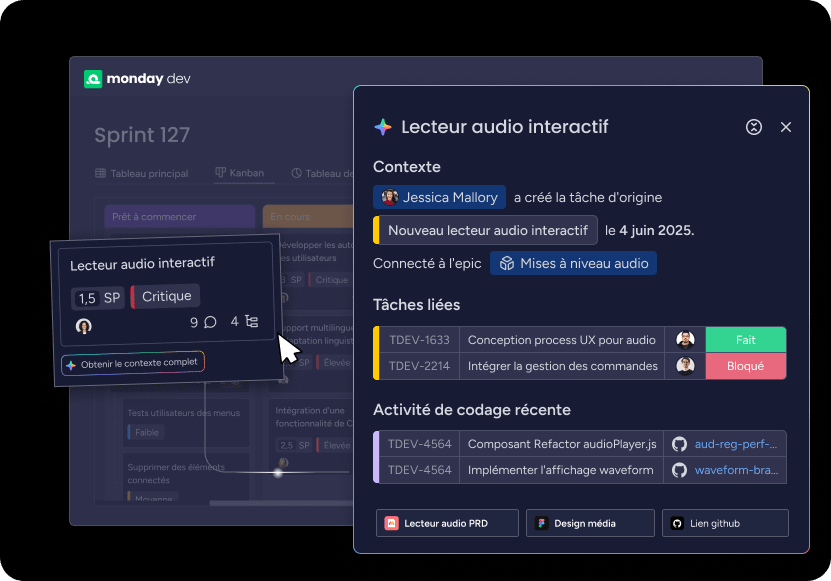Viewport: 831px width, 581px height.
Task: Click the green Fait status pill
Action: click(x=746, y=339)
